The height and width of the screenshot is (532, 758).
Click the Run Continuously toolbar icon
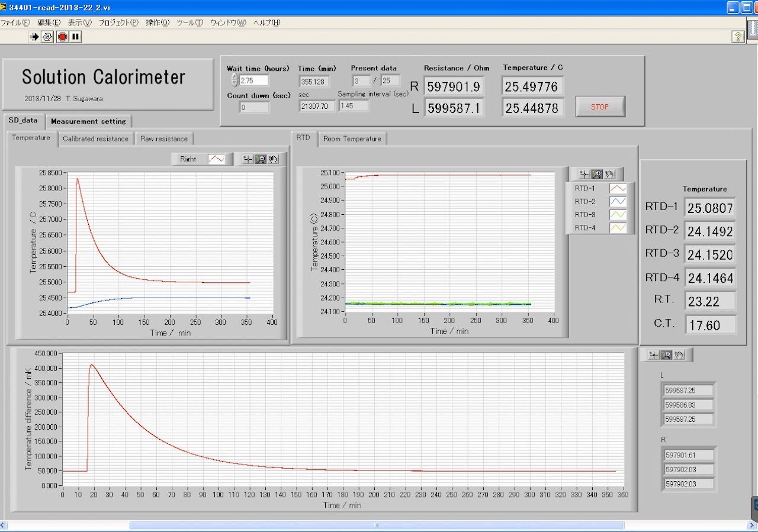(x=48, y=37)
